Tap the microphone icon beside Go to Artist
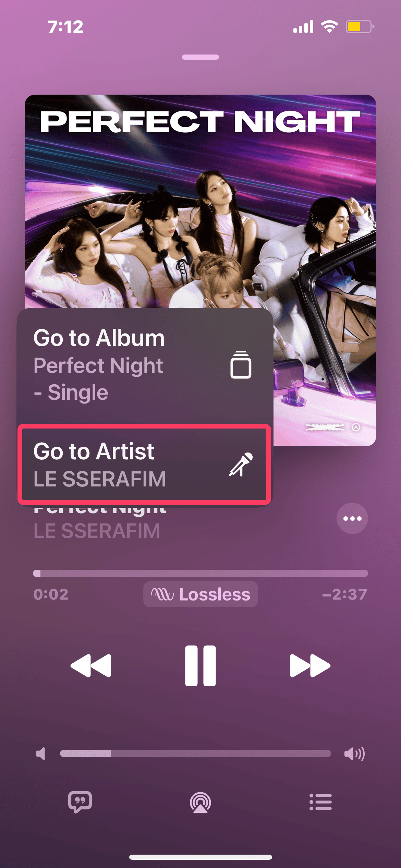 [x=241, y=465]
